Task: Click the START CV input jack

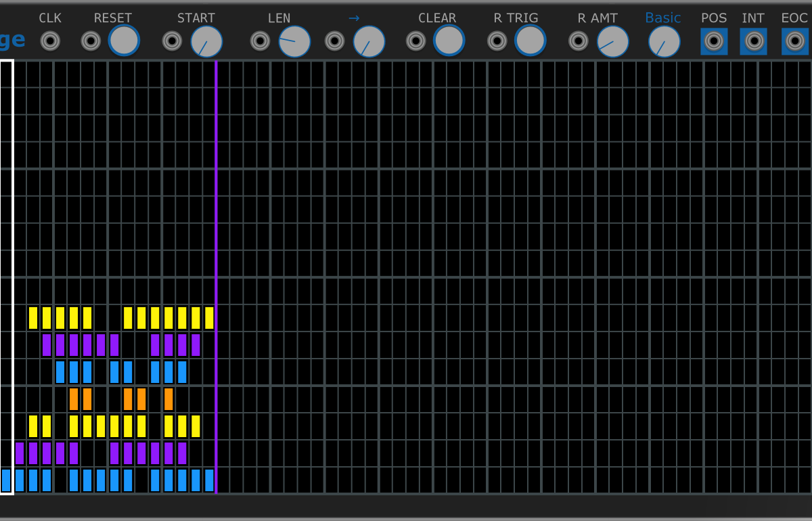Action: point(172,41)
